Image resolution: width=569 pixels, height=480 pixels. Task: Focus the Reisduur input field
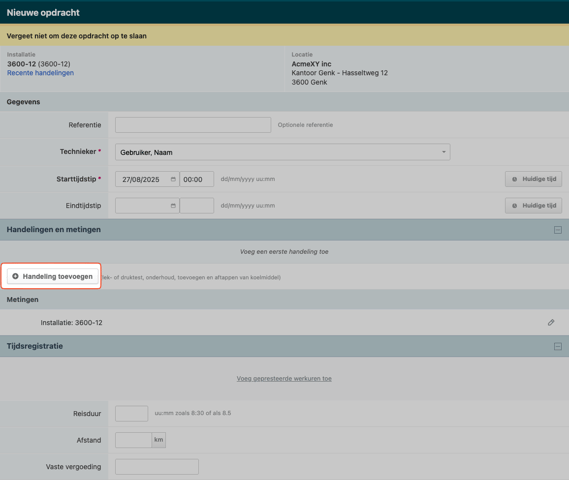click(131, 413)
